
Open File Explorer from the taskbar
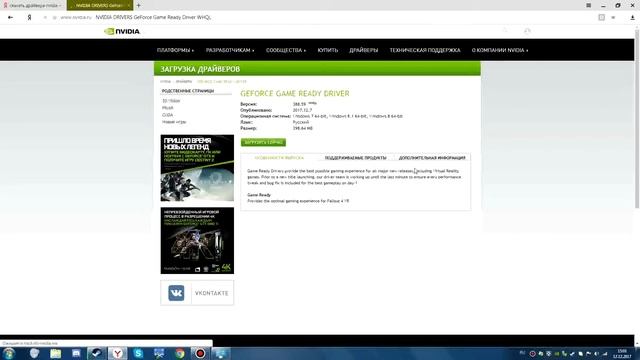click(x=56, y=353)
